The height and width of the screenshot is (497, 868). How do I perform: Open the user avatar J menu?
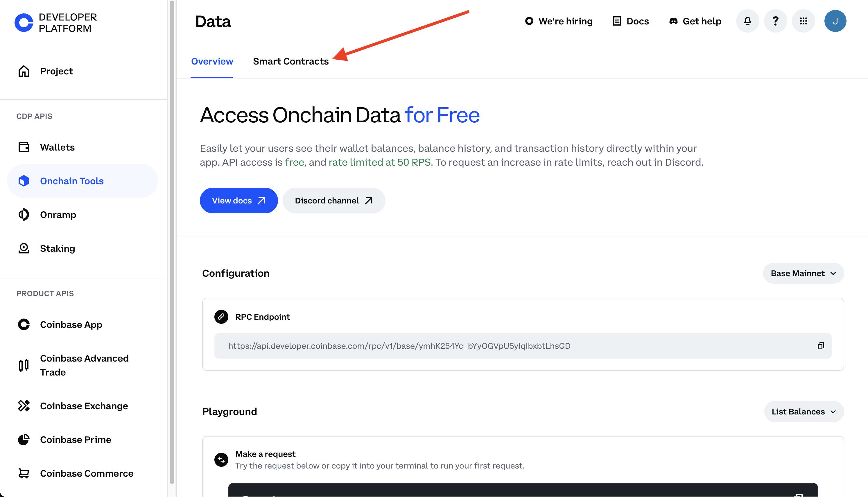click(x=835, y=21)
